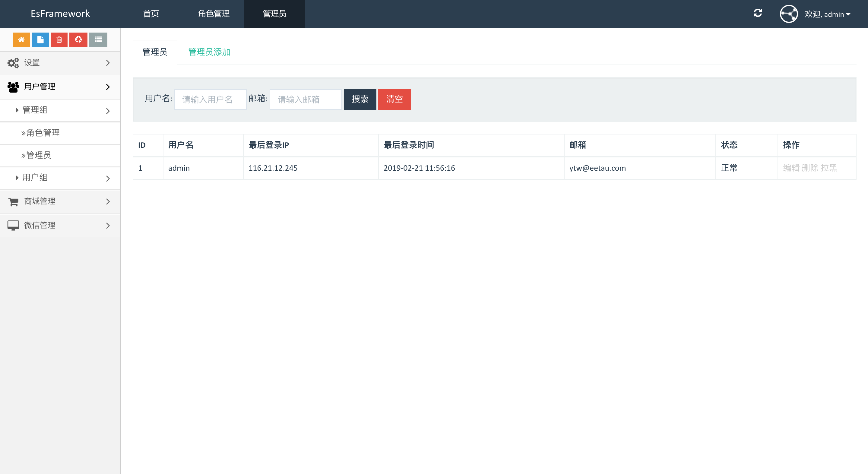Expand the 用户组 submenu

[x=60, y=178]
